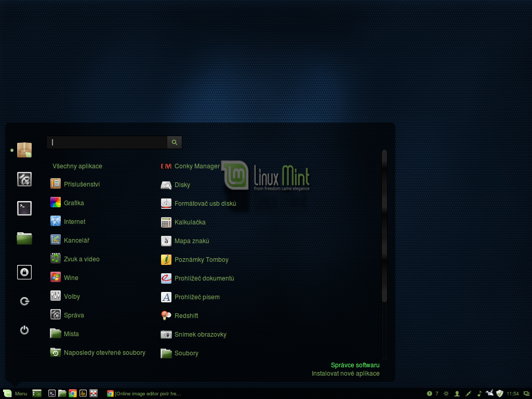Click the sun-shaped brightness tray icon

pos(446,394)
